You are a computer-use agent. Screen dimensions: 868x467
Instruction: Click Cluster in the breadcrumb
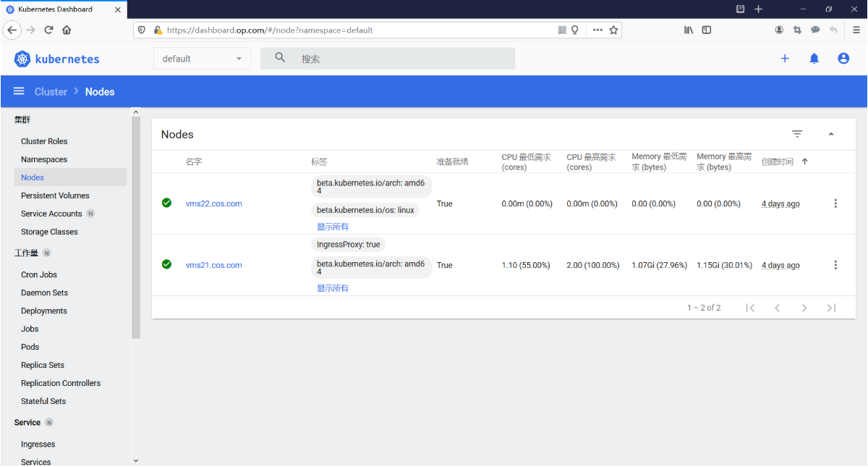[x=51, y=91]
